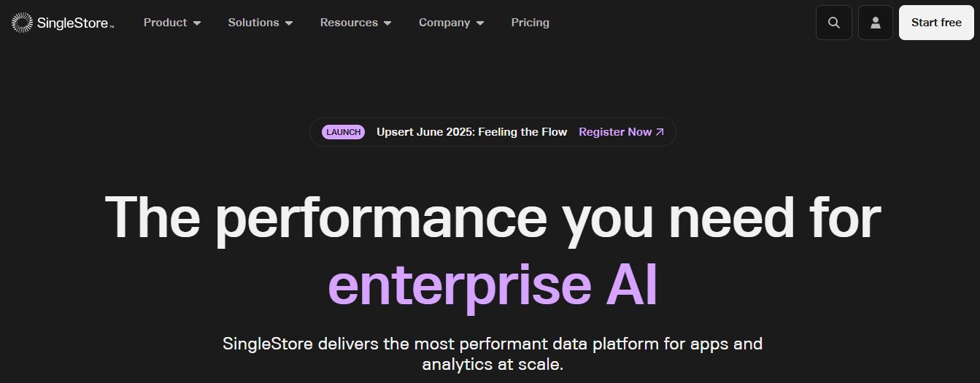This screenshot has height=383, width=980.
Task: Click the Start free button
Action: (936, 23)
